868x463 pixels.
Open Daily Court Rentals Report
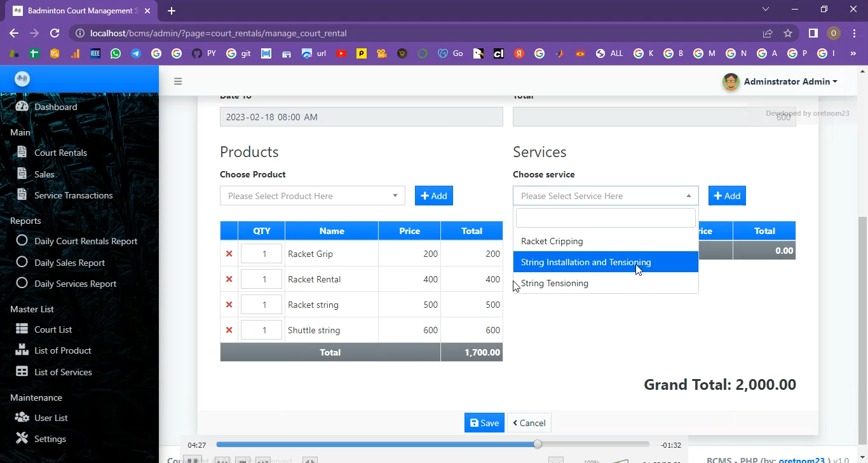tap(85, 241)
